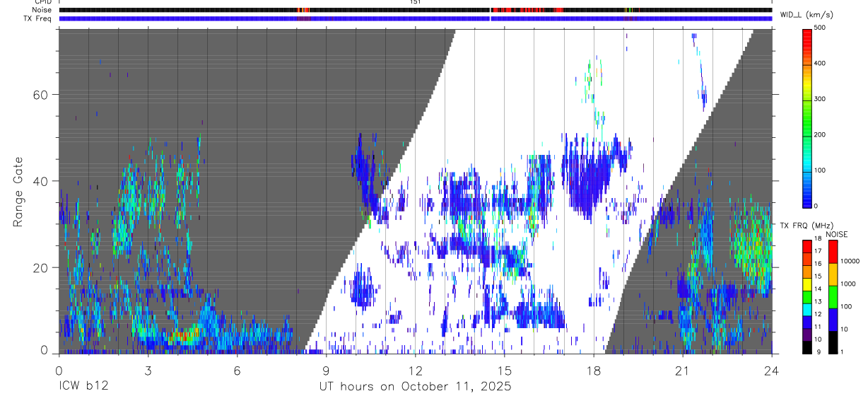Click the 'ICW b12' radar label
Image resolution: width=868 pixels, height=401 pixels.
83,386
